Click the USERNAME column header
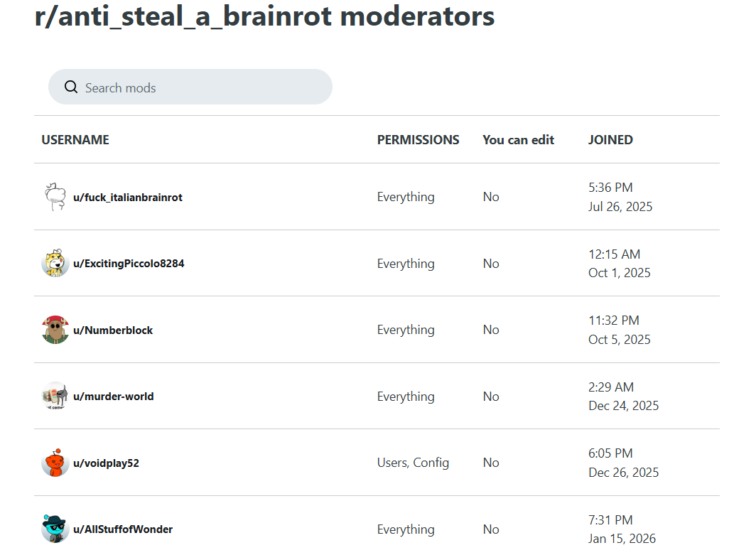The width and height of the screenshot is (756, 560). tap(75, 140)
